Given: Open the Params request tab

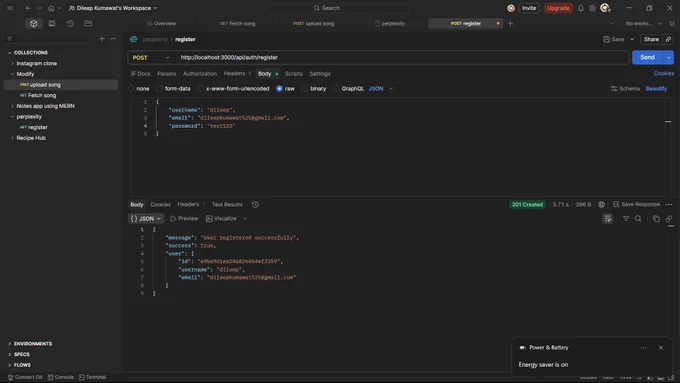Looking at the screenshot, I should [x=167, y=74].
